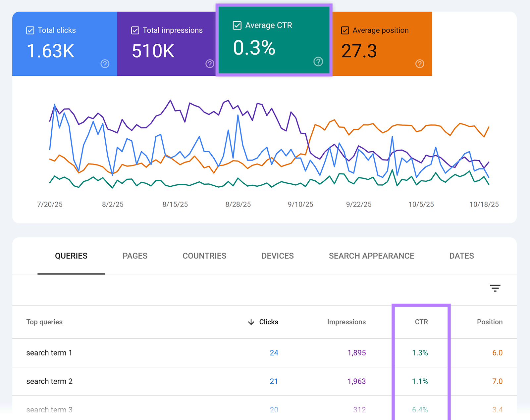Open the help tooltip on Total impressions card
Image resolution: width=530 pixels, height=420 pixels.
click(x=209, y=64)
